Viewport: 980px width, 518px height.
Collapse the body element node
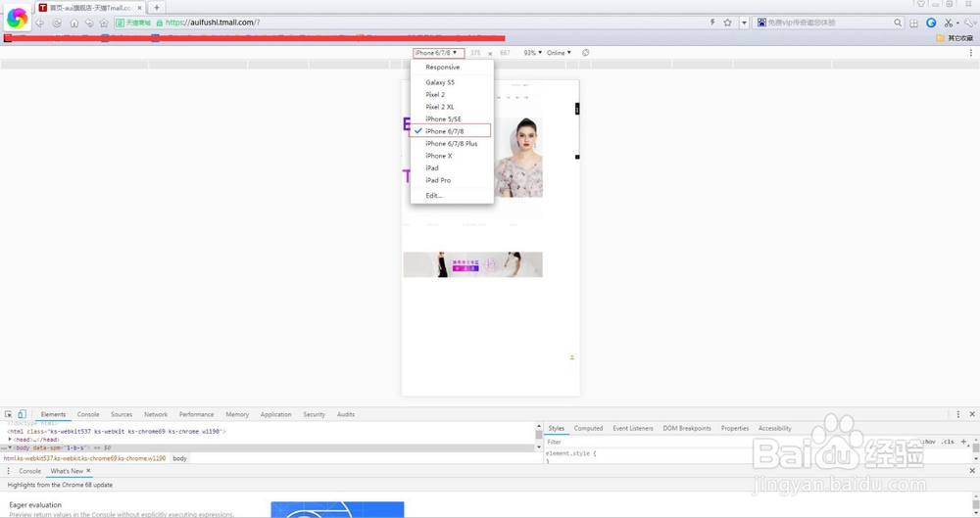point(10,447)
